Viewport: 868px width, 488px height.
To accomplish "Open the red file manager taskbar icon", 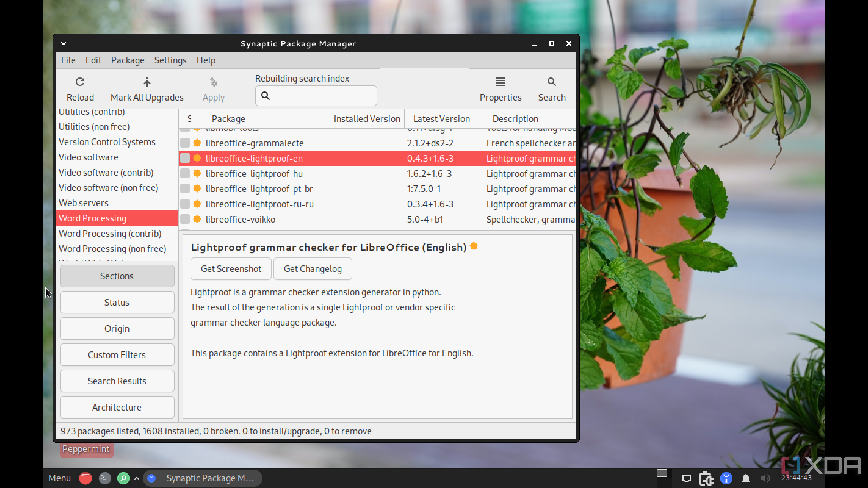I will [x=85, y=478].
